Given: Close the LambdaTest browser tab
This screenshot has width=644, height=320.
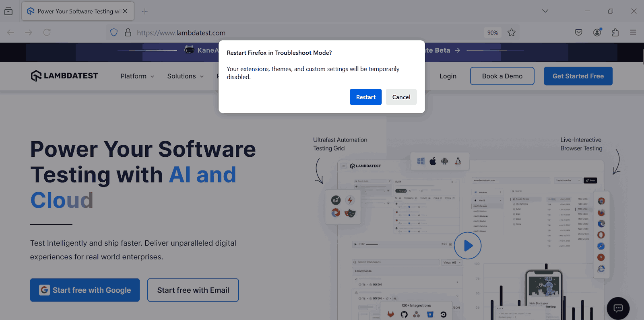Looking at the screenshot, I should pos(125,11).
